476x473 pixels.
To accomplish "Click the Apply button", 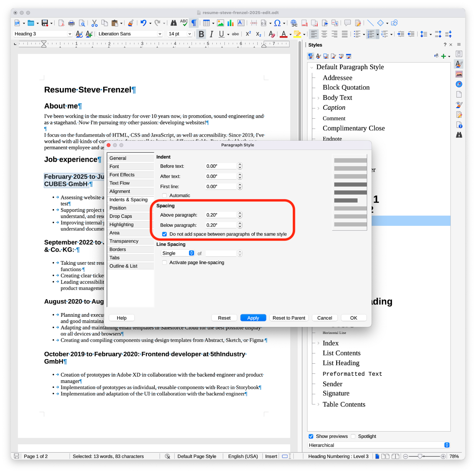I will click(x=253, y=318).
